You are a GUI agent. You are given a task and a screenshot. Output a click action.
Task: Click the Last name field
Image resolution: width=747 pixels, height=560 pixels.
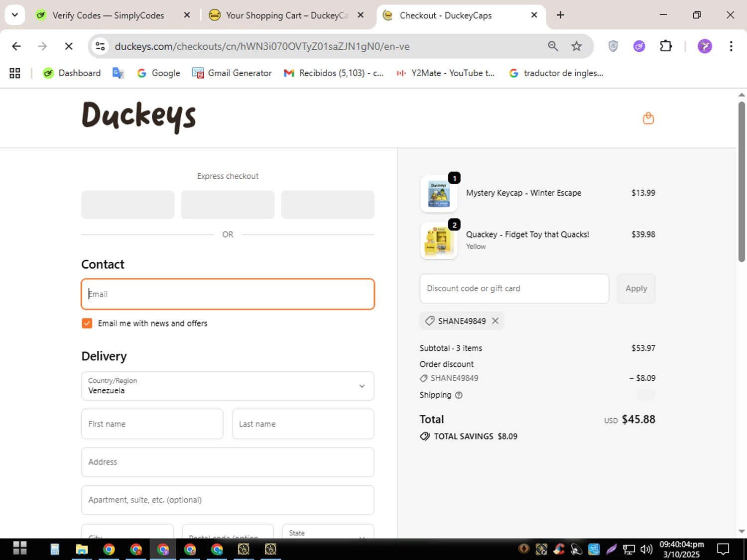[x=303, y=424]
